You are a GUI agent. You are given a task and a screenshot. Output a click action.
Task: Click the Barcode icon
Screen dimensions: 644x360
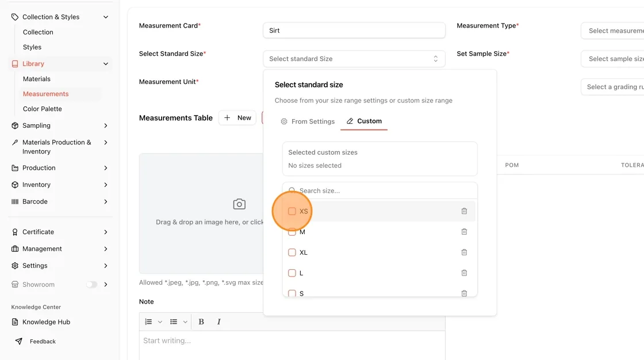coord(15,201)
